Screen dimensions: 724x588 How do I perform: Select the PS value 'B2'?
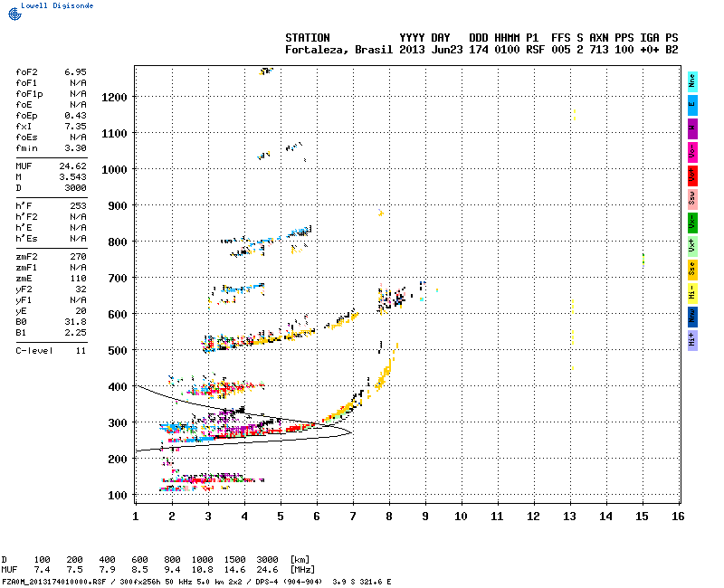click(672, 50)
